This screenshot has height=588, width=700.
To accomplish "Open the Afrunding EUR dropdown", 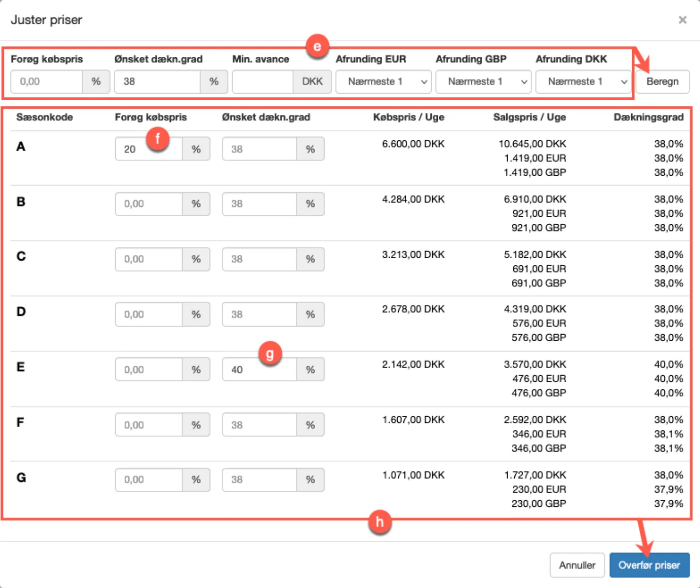I will click(383, 82).
